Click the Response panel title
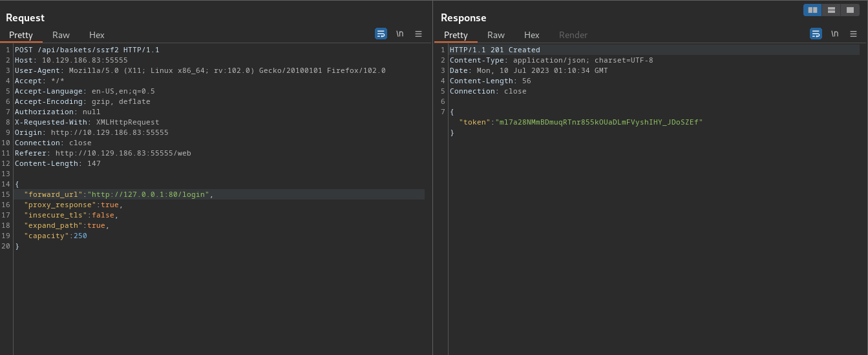 click(x=463, y=17)
